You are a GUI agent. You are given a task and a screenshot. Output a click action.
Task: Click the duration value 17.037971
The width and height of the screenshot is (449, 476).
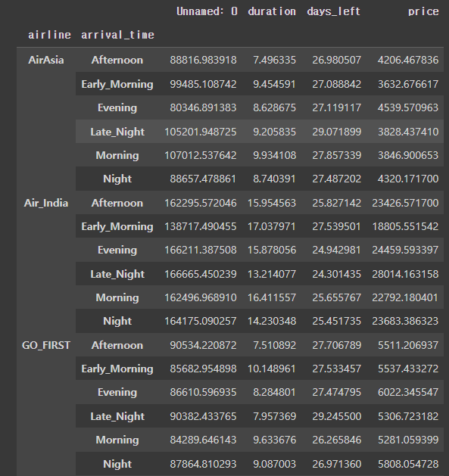(x=272, y=226)
